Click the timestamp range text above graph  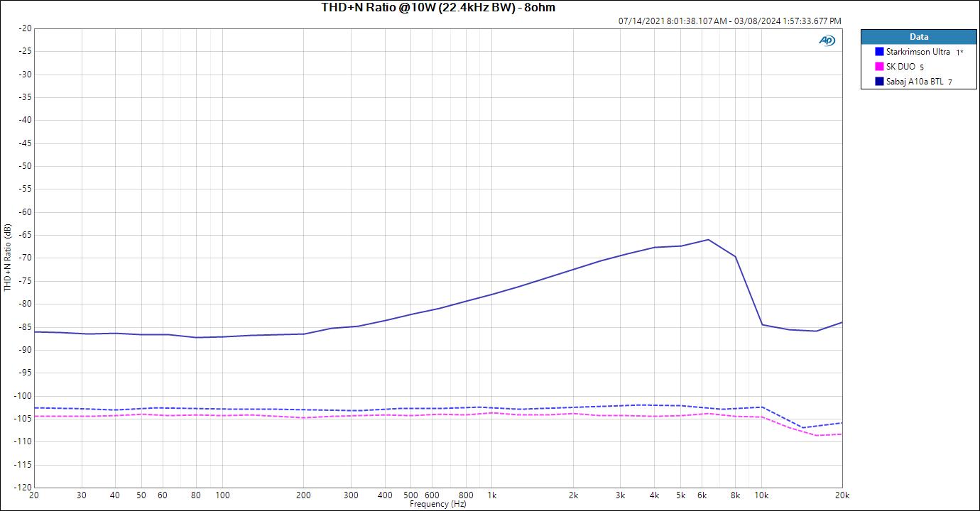[730, 21]
